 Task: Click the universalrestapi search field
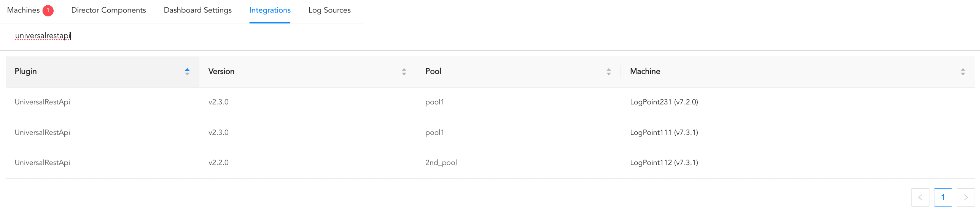[x=43, y=36]
